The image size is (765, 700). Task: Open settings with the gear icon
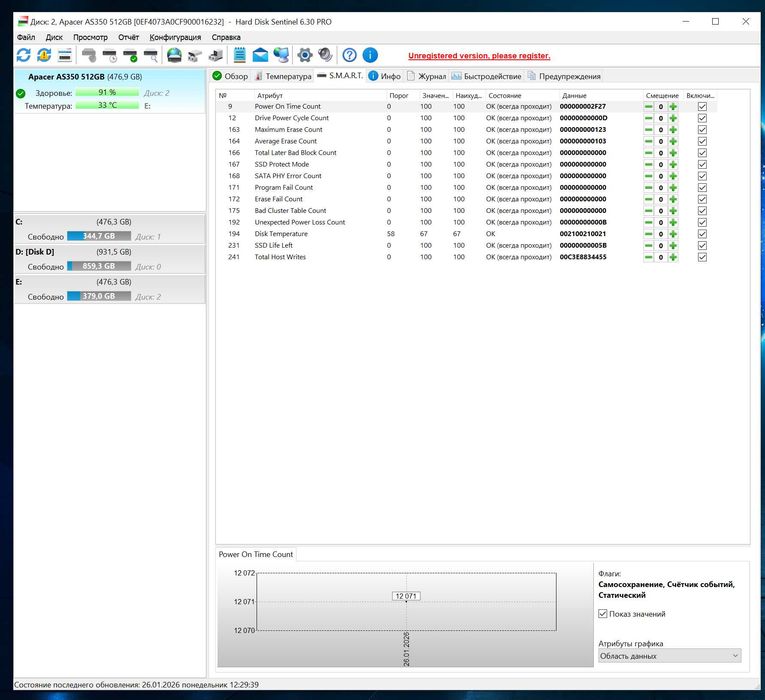pos(305,55)
